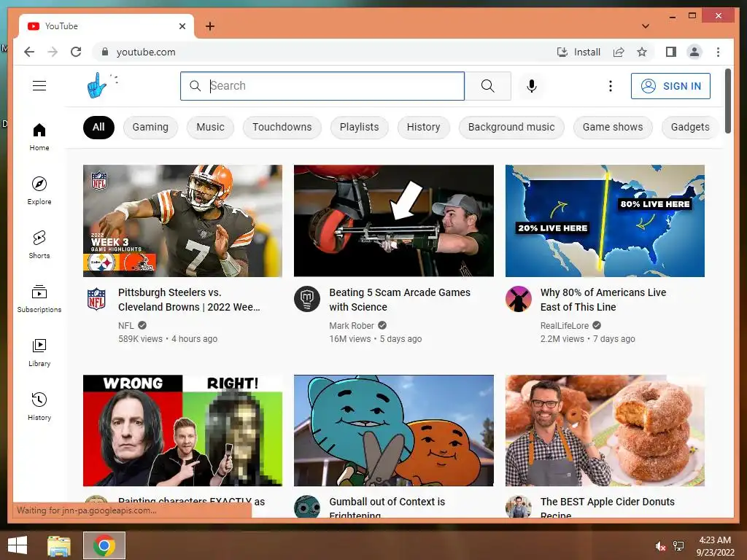747x560 pixels.
Task: Reload the page
Action: click(x=76, y=52)
